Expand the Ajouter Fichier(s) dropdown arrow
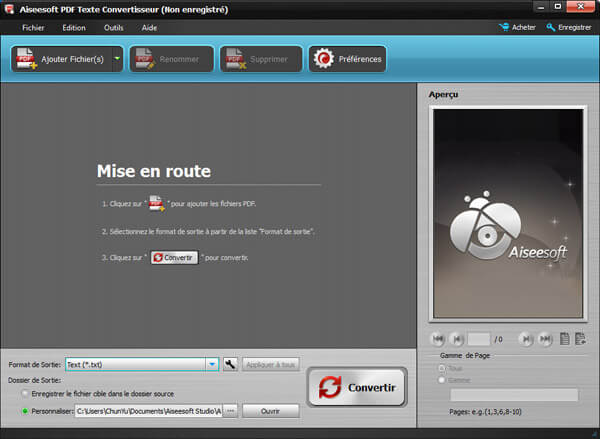 [x=117, y=59]
